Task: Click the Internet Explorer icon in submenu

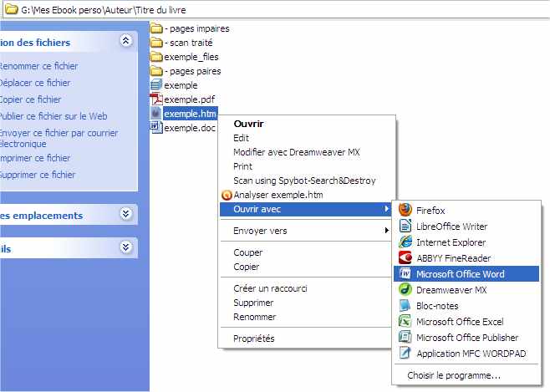Action: [405, 242]
